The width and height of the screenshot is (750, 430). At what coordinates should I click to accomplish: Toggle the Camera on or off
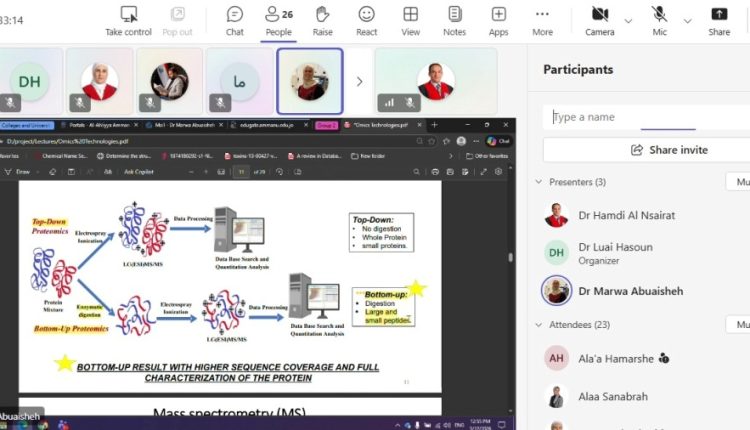tap(600, 20)
